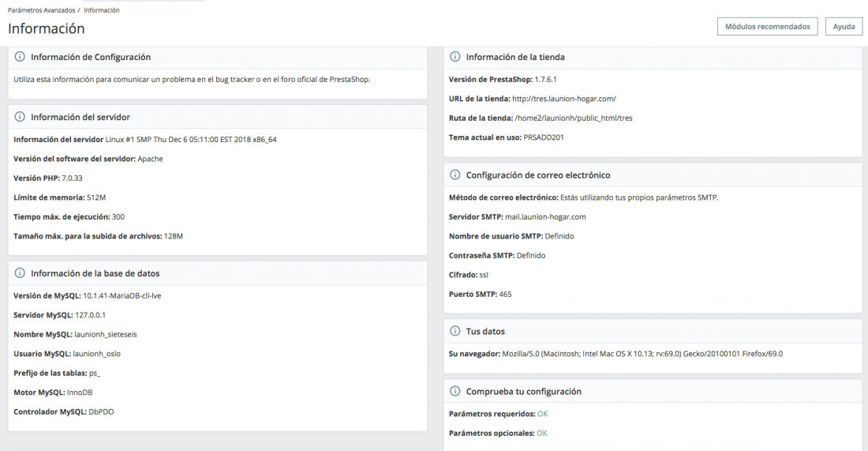Click the SMTP server mail.launion-hogar.com value
Screen dimensions: 868x451
[545, 216]
